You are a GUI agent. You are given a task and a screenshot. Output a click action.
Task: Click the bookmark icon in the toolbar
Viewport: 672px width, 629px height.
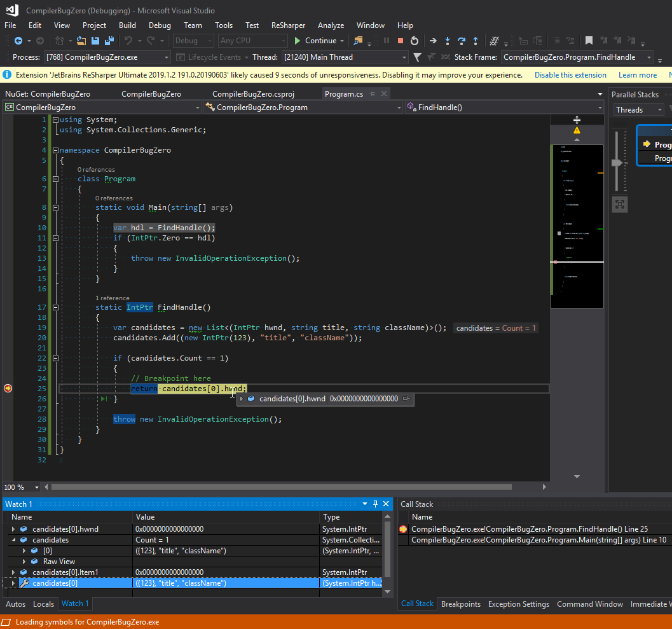(x=589, y=41)
